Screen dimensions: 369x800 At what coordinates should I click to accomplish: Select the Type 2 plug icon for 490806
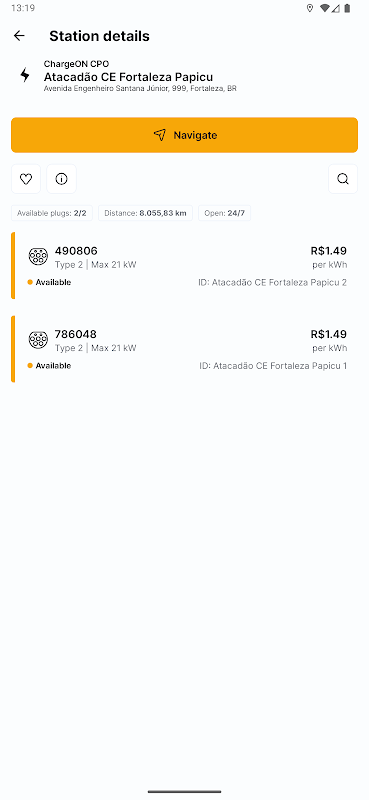pyautogui.click(x=38, y=256)
